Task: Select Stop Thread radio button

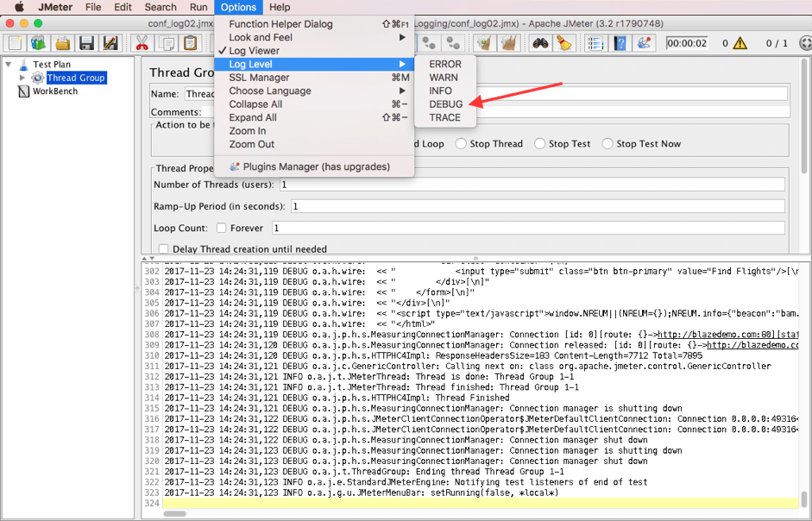Action: click(x=461, y=144)
